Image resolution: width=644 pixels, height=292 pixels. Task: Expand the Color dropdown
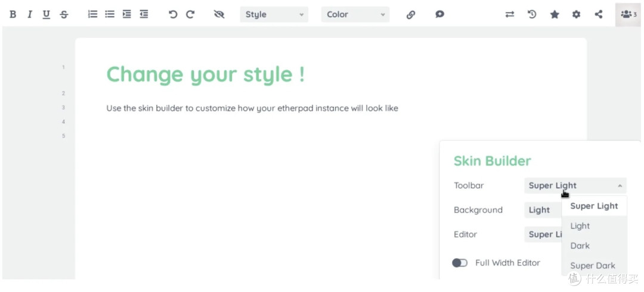click(x=355, y=14)
